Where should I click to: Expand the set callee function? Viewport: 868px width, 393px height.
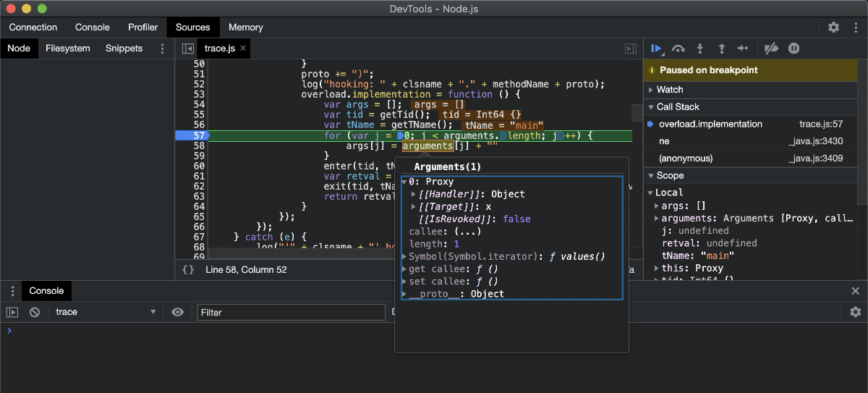404,281
